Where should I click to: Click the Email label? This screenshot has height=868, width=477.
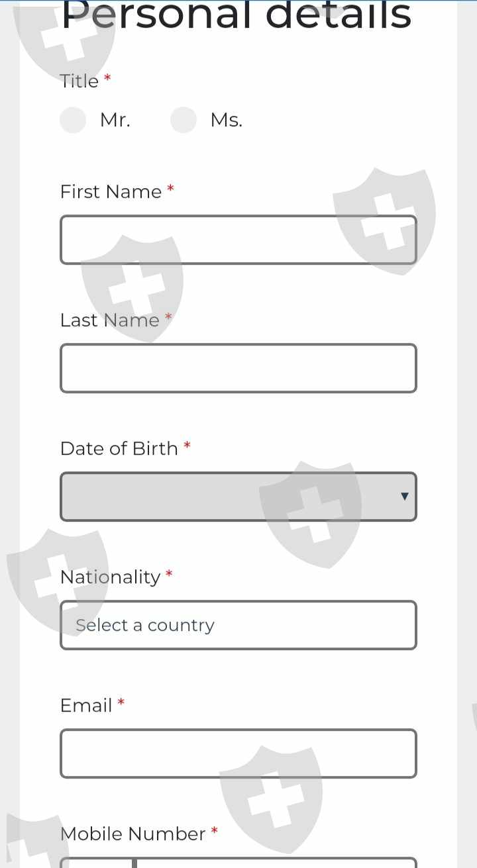(86, 706)
